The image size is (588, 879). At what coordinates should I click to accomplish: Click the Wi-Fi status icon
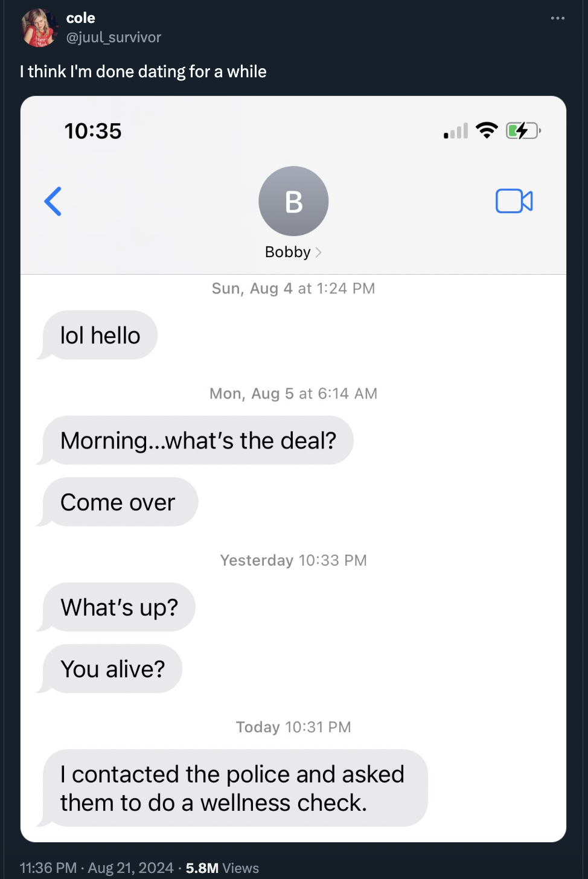(x=487, y=130)
